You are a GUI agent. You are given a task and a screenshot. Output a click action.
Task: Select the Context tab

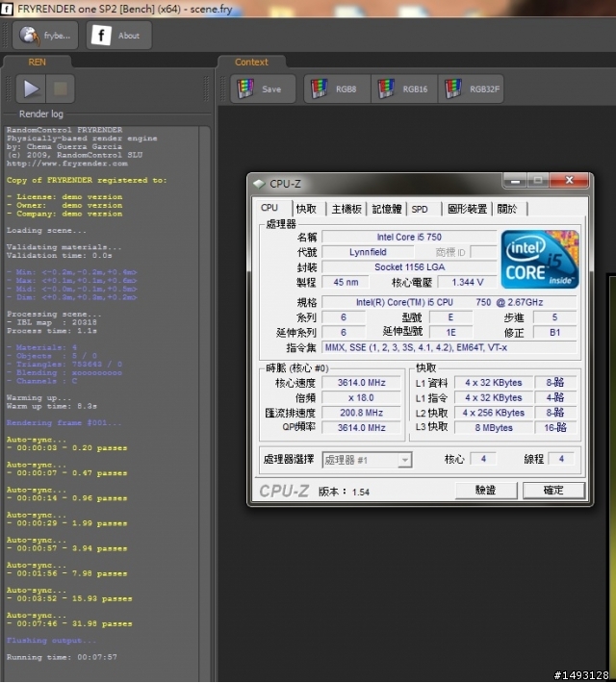251,62
